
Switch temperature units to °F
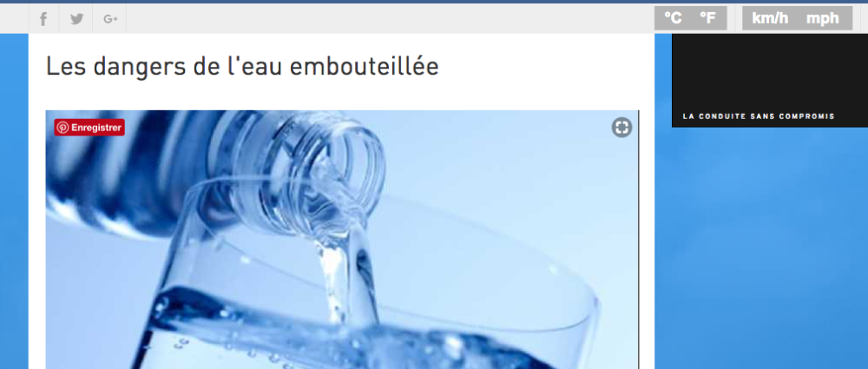pyautogui.click(x=707, y=18)
